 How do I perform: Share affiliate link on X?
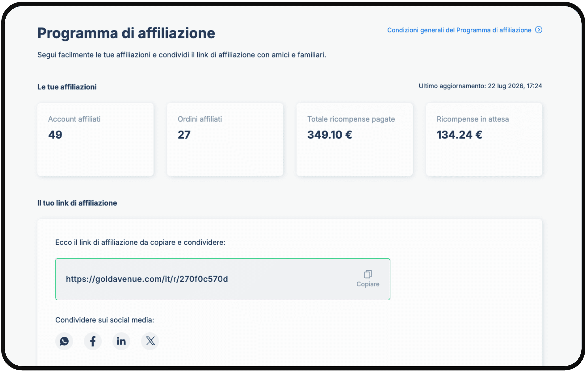tap(150, 341)
